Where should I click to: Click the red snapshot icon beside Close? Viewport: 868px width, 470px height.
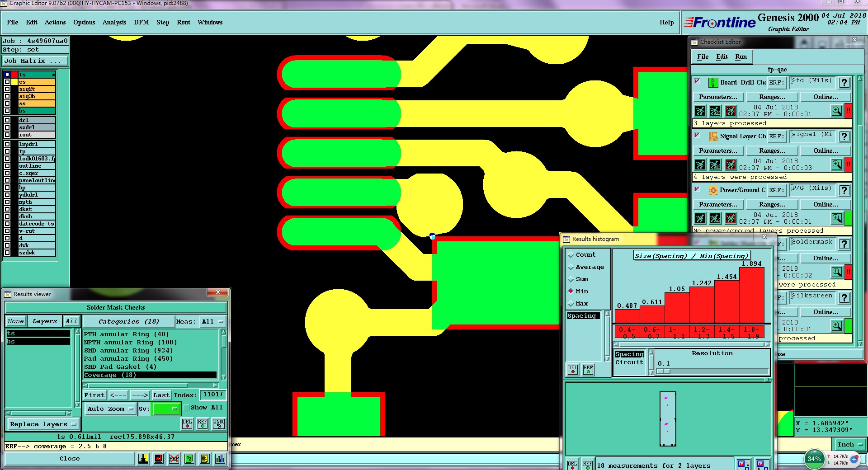click(x=159, y=459)
